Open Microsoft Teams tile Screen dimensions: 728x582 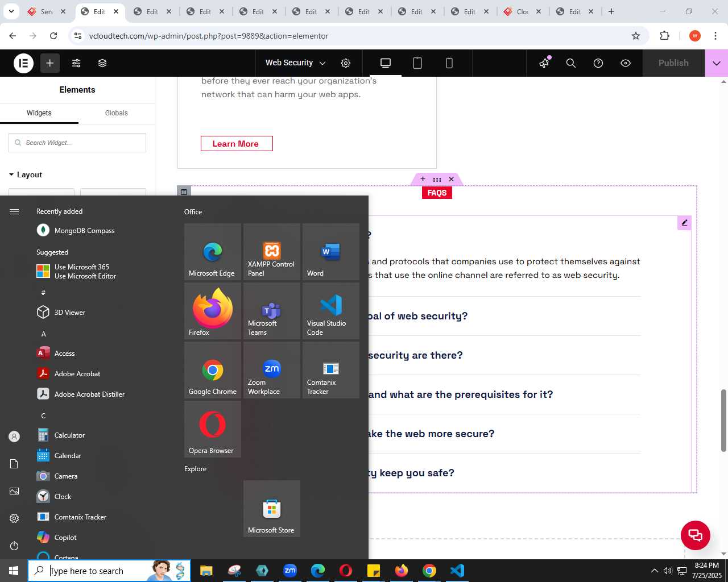[x=272, y=311]
